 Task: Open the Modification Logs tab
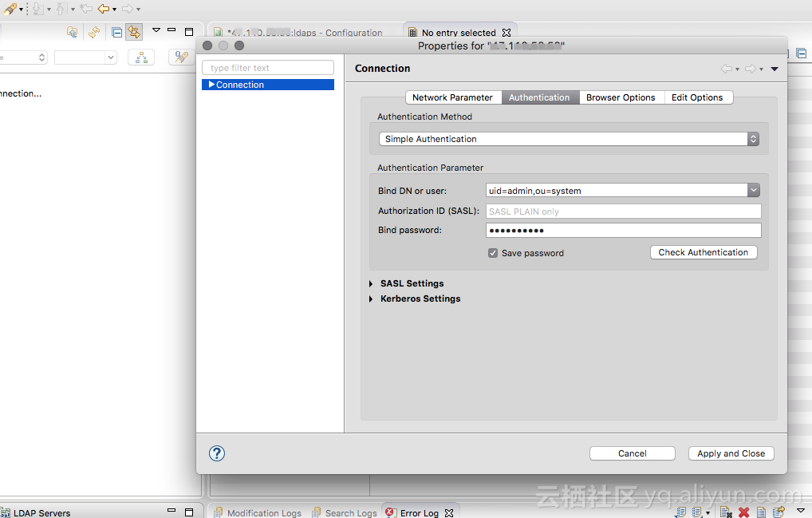coord(258,513)
